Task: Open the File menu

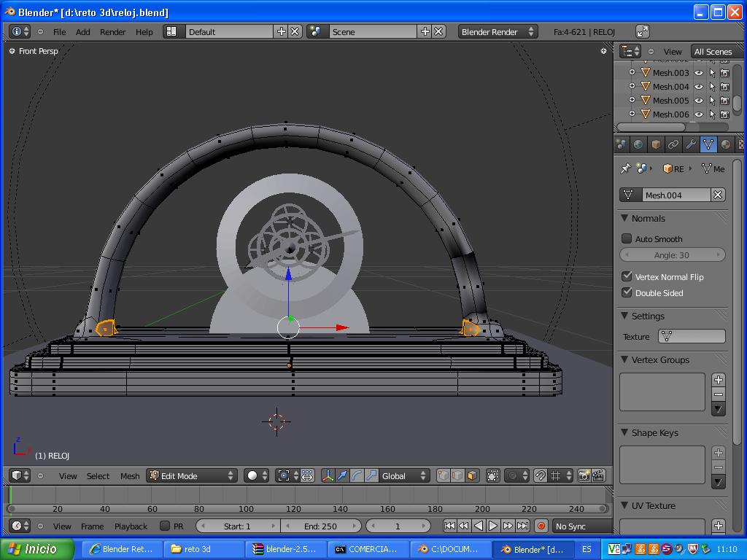Action: pyautogui.click(x=60, y=31)
